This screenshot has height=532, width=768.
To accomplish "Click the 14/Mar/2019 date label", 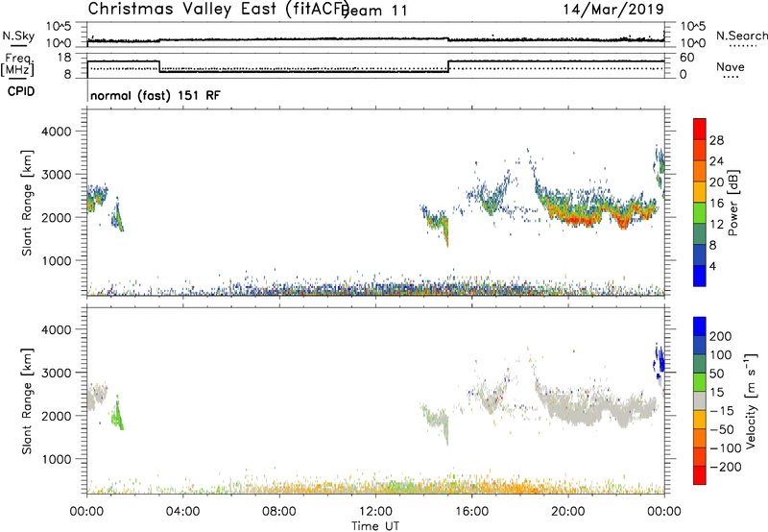I will (x=613, y=9).
